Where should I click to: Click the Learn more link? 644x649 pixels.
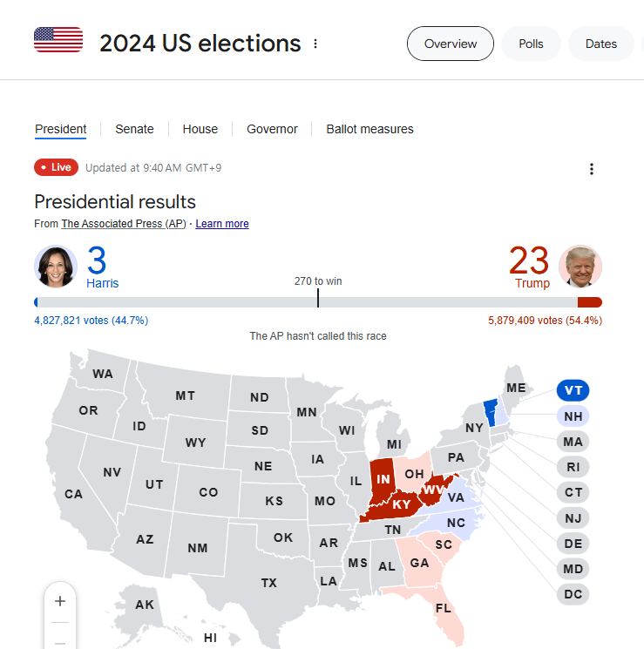[x=222, y=224]
